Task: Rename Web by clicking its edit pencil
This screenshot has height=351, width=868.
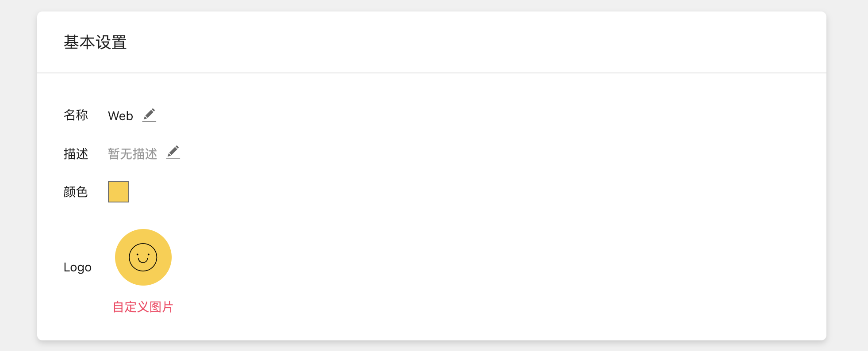Action: (x=149, y=115)
